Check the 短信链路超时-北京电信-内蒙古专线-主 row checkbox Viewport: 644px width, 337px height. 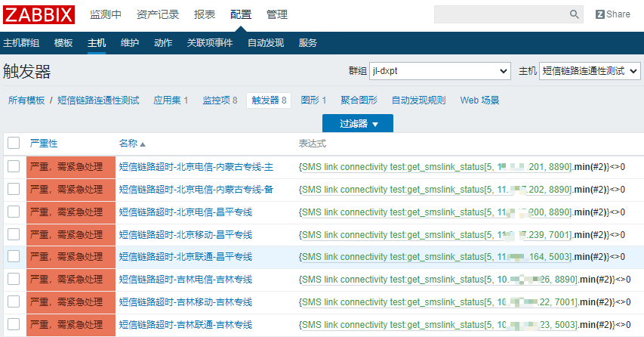click(14, 166)
